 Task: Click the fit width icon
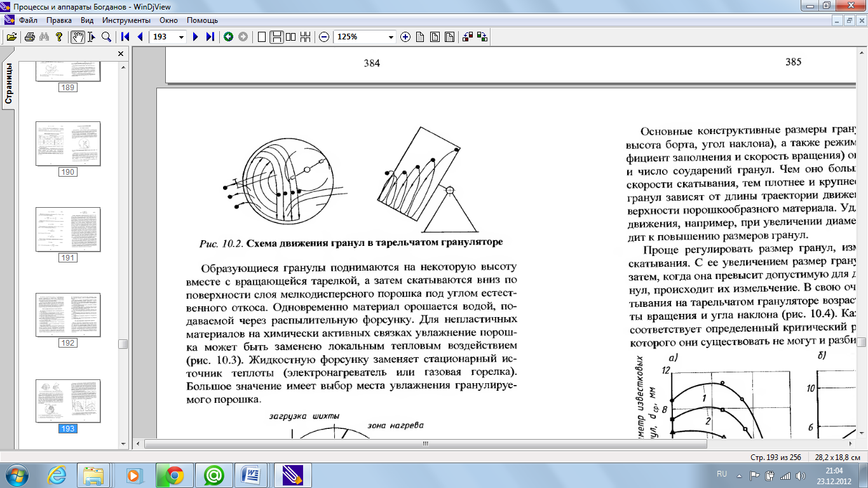[435, 37]
